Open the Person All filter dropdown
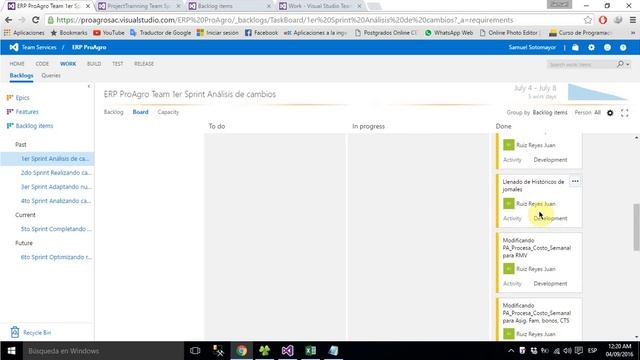The height and width of the screenshot is (360, 640). click(x=597, y=113)
